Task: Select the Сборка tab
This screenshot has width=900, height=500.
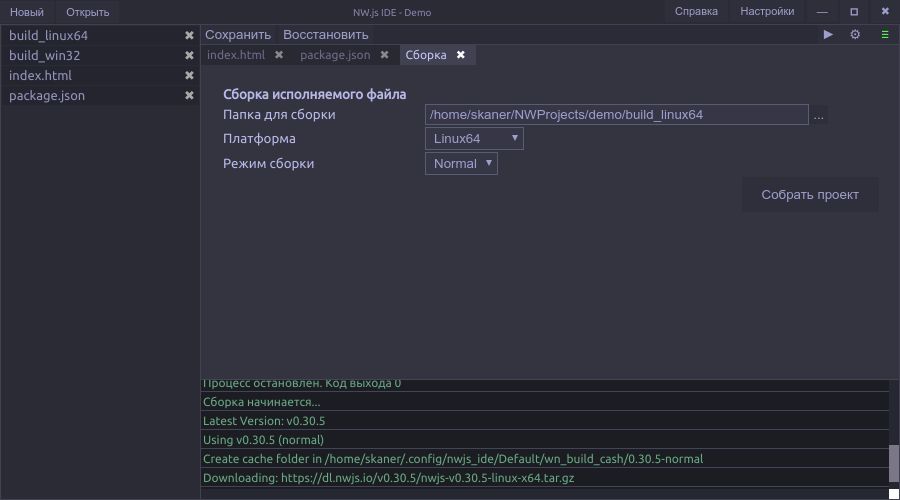Action: [426, 55]
